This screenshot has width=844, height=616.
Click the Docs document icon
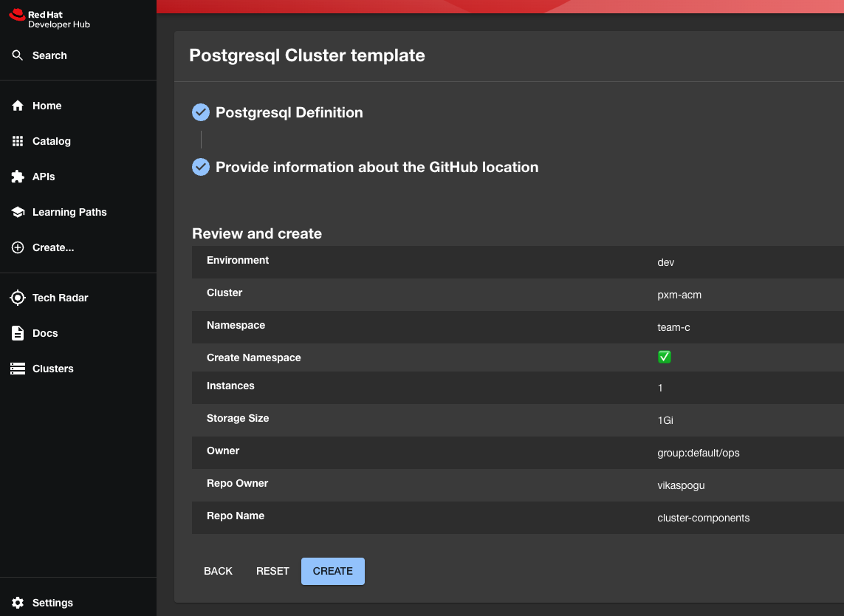coord(18,333)
